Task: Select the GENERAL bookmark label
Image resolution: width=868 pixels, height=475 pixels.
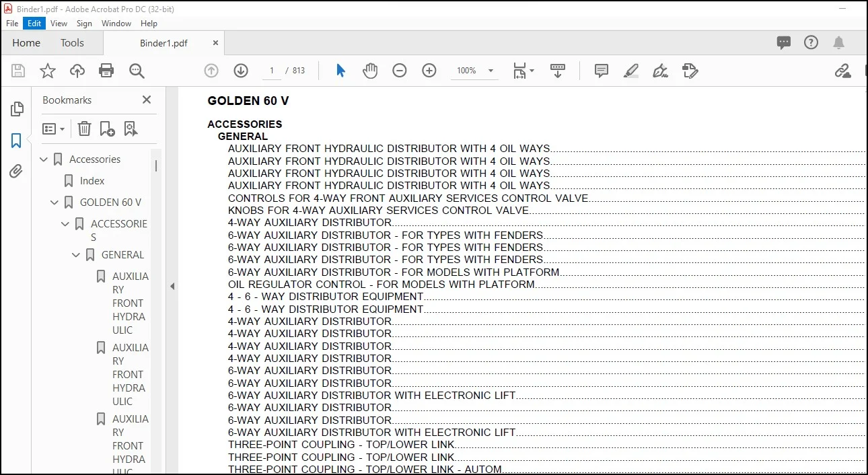Action: point(122,255)
